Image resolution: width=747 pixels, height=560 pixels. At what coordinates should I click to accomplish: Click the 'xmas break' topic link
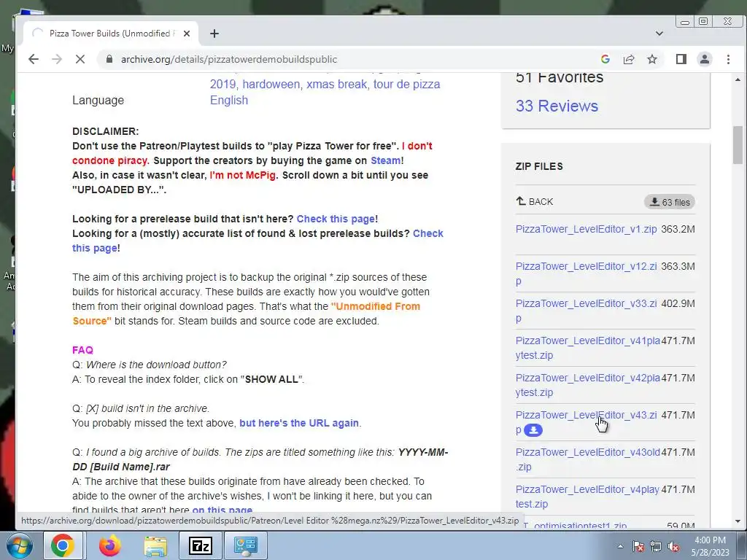tap(336, 85)
